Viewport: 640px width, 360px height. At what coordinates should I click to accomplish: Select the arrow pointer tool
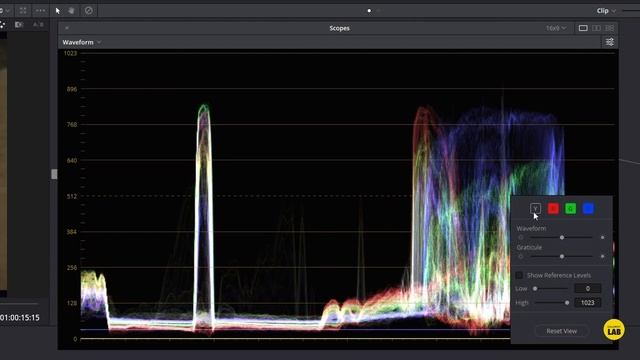coord(58,11)
